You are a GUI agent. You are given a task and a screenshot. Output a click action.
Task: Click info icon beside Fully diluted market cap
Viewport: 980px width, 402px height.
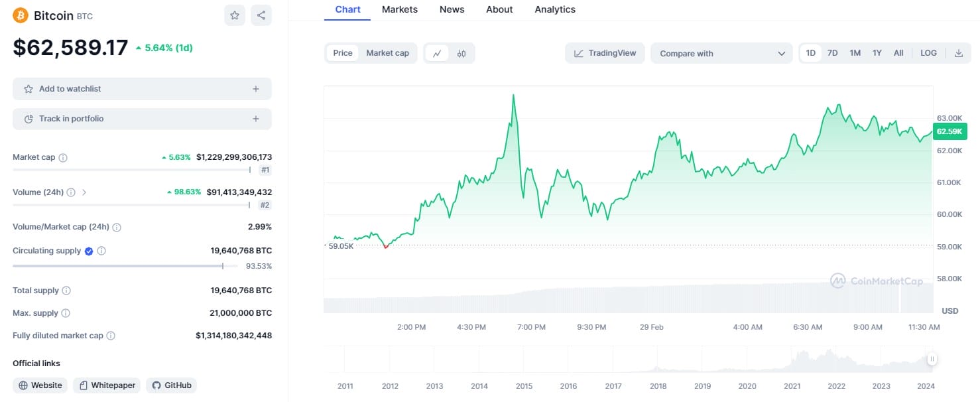point(111,336)
